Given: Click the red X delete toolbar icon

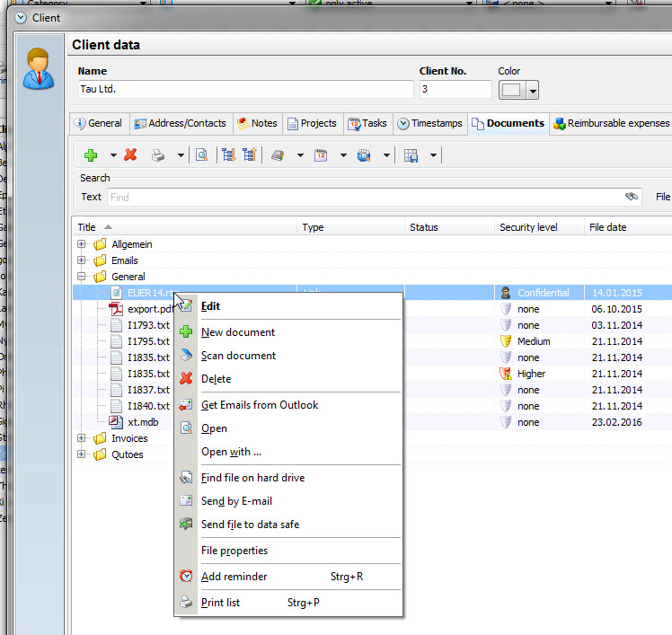Looking at the screenshot, I should (x=130, y=155).
